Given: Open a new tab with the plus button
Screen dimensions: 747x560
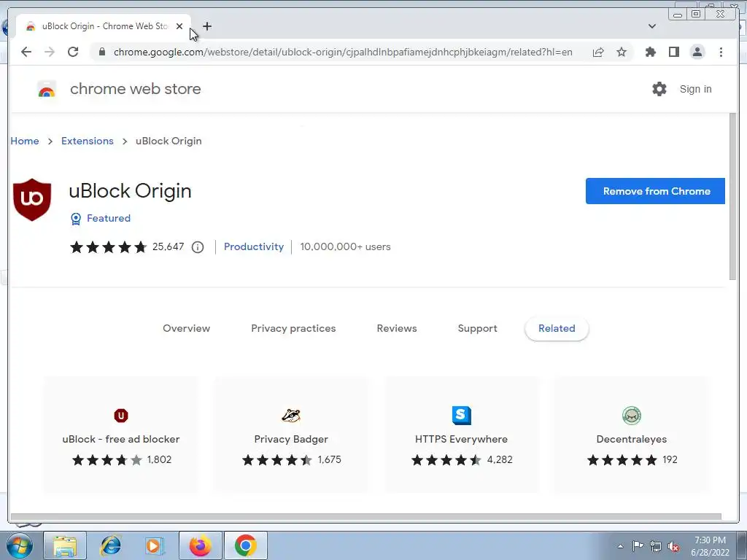Looking at the screenshot, I should click(x=206, y=26).
